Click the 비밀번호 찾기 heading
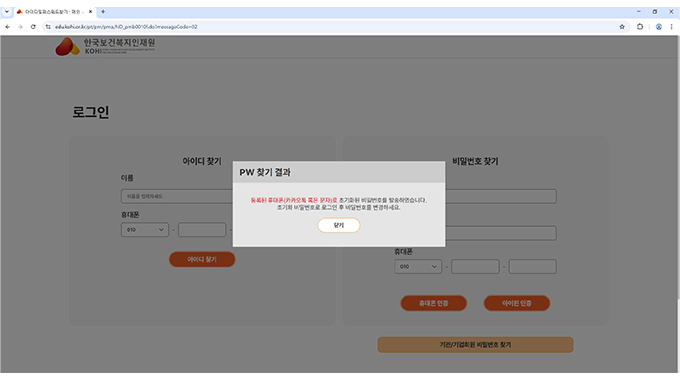This screenshot has height=380, width=680. (x=475, y=161)
